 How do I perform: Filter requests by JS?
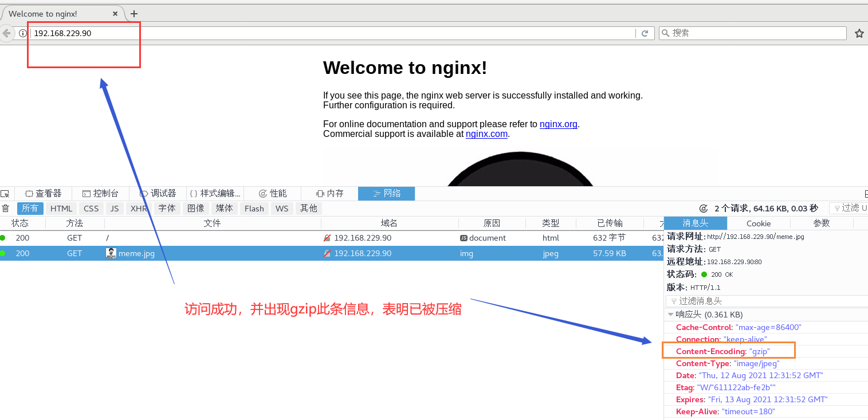pyautogui.click(x=115, y=209)
